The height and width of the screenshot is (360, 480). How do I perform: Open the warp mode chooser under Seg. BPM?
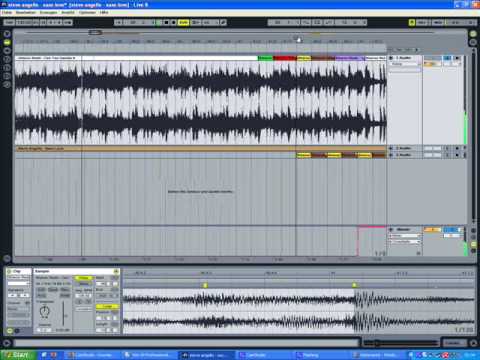(x=83, y=309)
